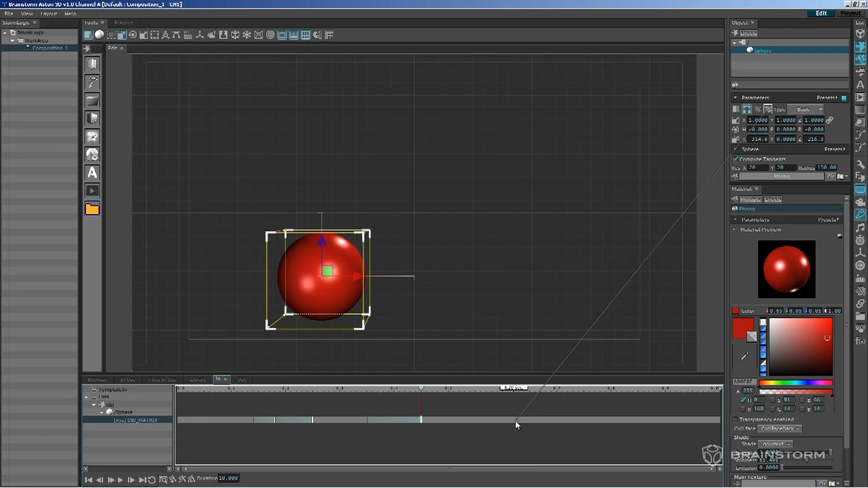Screen dimensions: 868x488
Task: Click the Phong material button in Sphere section
Action: [781, 177]
